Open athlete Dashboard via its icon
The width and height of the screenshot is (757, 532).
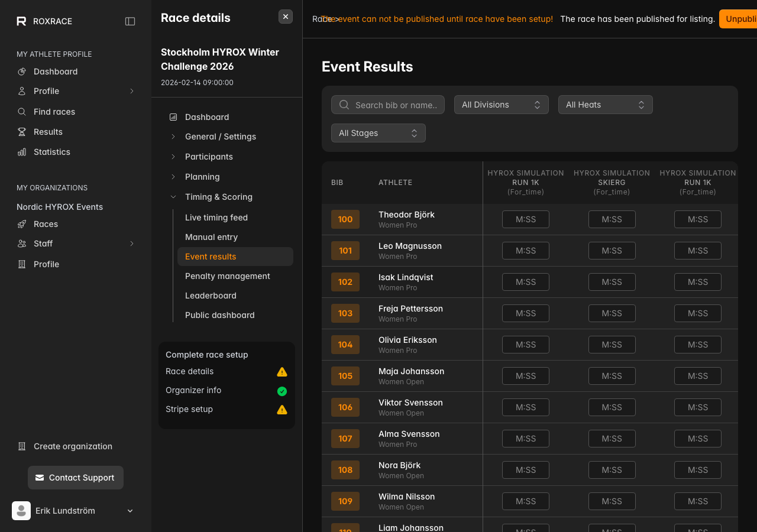tap(22, 72)
